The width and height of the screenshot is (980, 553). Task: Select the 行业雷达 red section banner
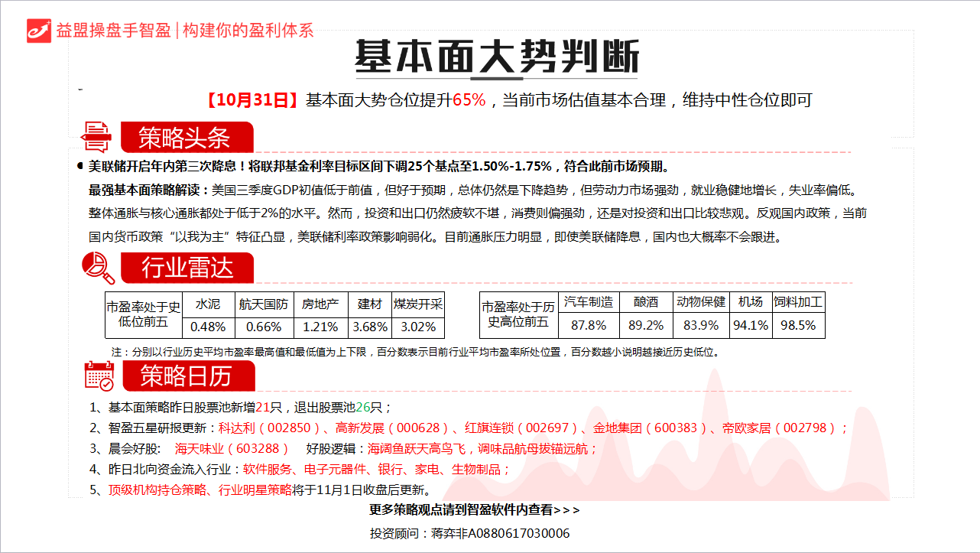(187, 268)
